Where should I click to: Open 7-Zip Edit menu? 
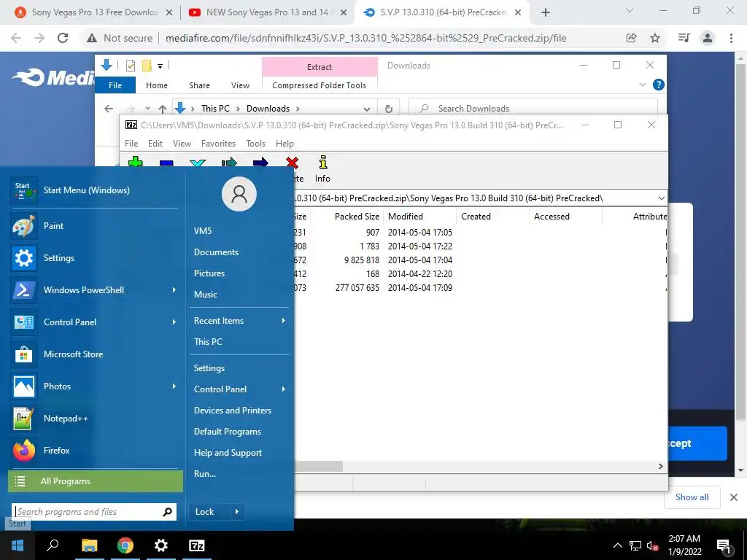coord(155,144)
